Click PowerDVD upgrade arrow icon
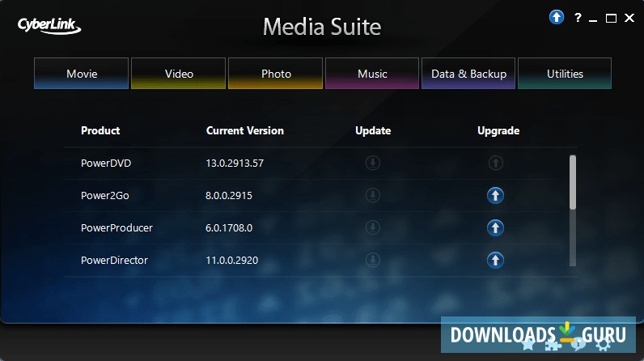 tap(496, 163)
